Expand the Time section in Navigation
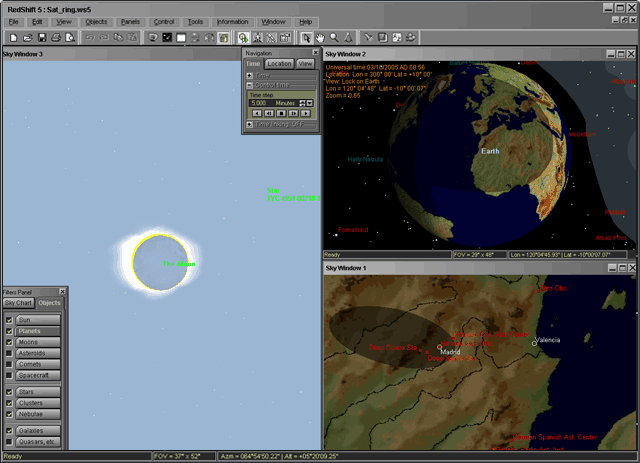Image resolution: width=640 pixels, height=463 pixels. click(x=249, y=75)
